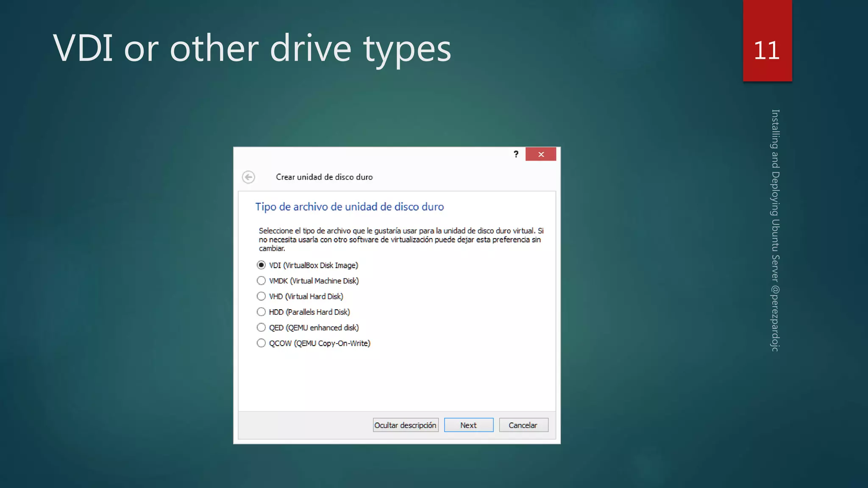Click the Next button
The image size is (868, 488).
(x=468, y=425)
